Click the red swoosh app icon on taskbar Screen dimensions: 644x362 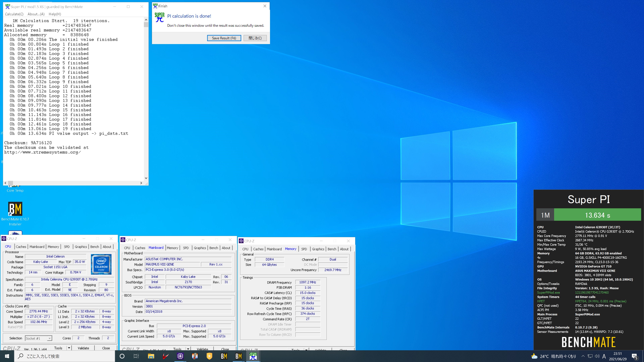coord(166,356)
